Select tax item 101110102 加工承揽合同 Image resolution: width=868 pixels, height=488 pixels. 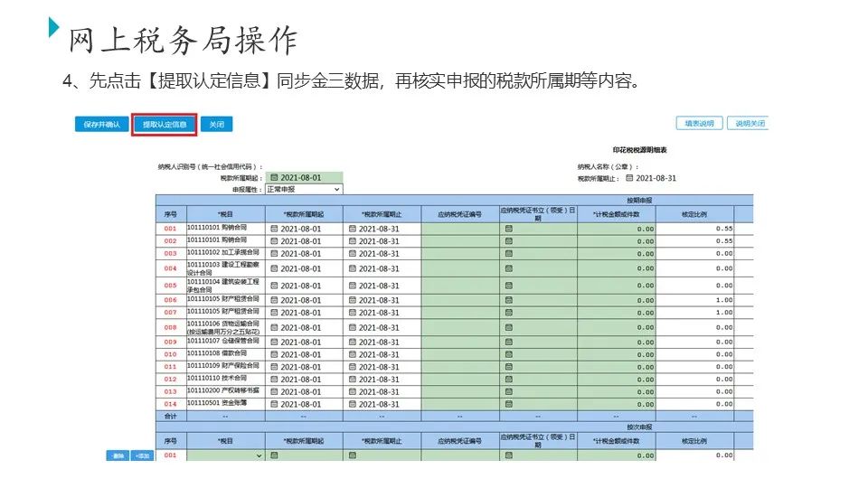coord(223,252)
